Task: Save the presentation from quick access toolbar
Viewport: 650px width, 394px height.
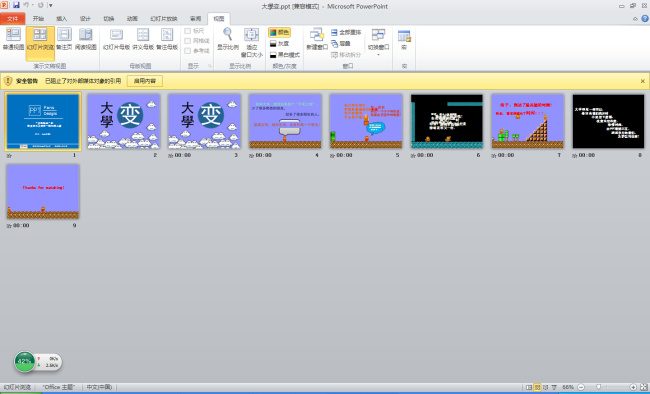Action: pos(16,5)
